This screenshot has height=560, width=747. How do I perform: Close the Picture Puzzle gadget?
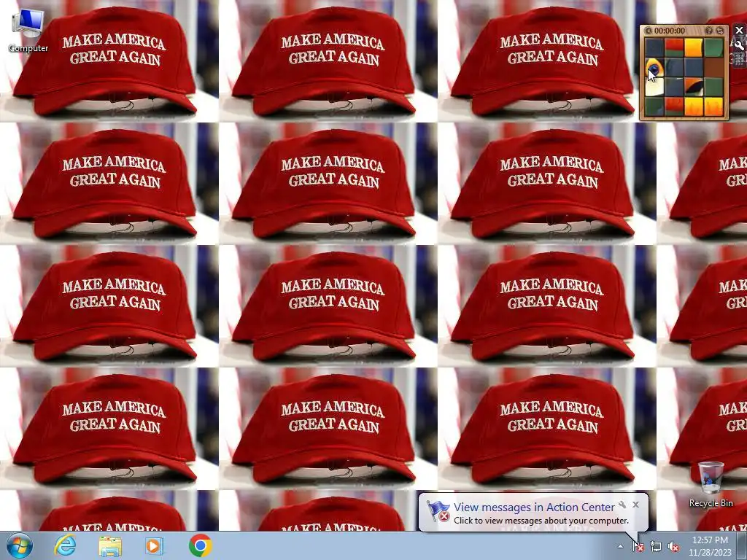point(739,31)
